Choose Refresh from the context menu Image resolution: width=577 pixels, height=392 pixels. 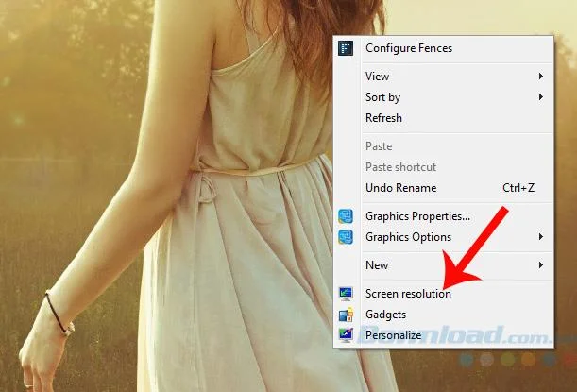(383, 118)
